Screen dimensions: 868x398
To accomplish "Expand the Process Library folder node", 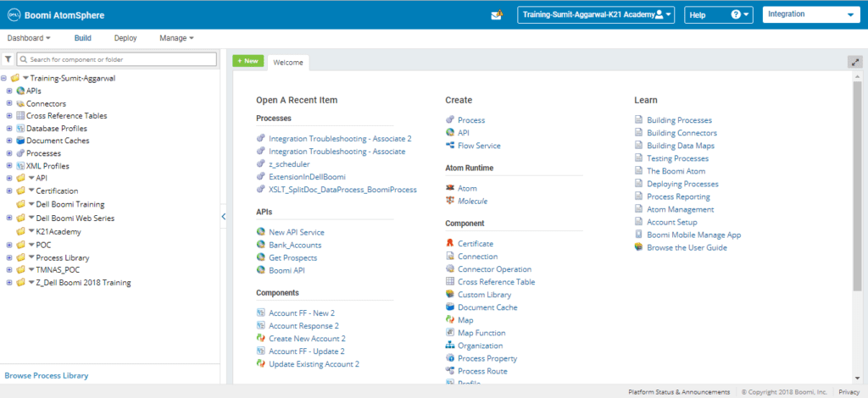I will tap(9, 257).
